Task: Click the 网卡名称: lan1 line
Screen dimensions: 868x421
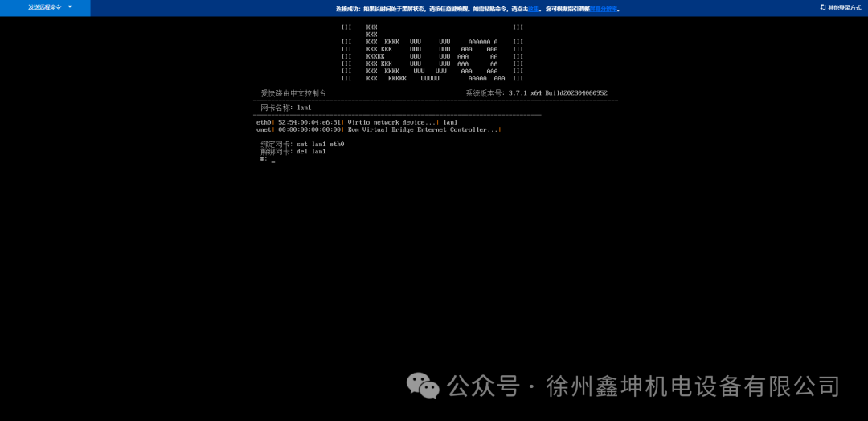Action: [x=286, y=108]
